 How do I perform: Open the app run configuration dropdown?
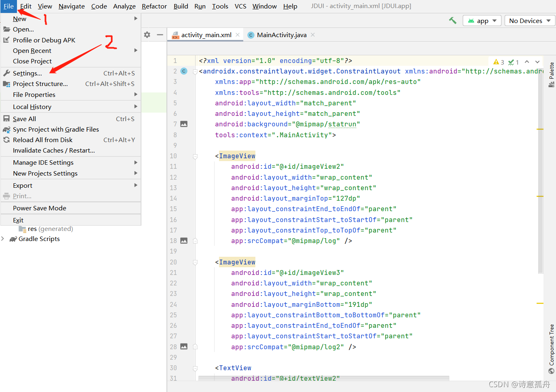pos(482,21)
